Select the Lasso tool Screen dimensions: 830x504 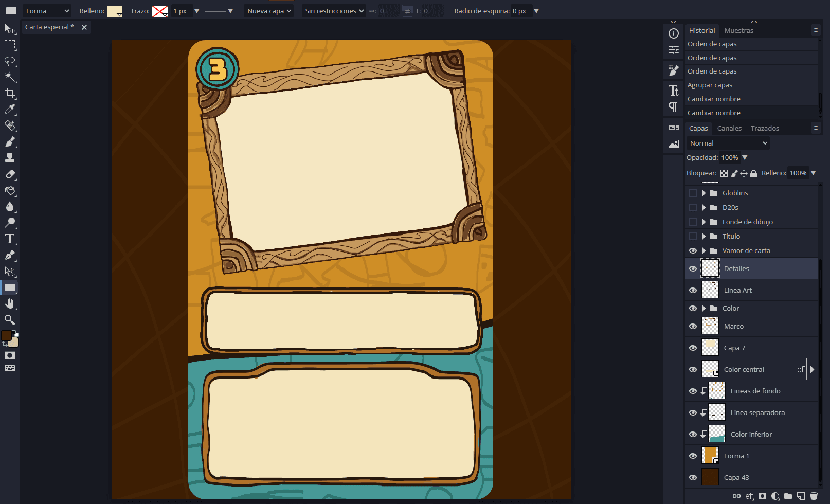point(10,61)
